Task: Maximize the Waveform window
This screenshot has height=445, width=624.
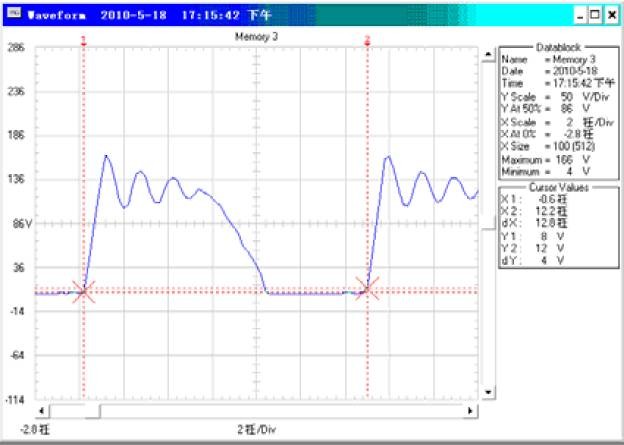Action: click(596, 16)
